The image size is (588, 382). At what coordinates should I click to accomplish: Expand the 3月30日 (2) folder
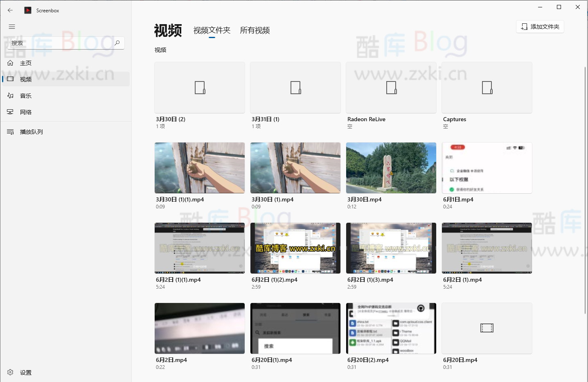point(199,87)
